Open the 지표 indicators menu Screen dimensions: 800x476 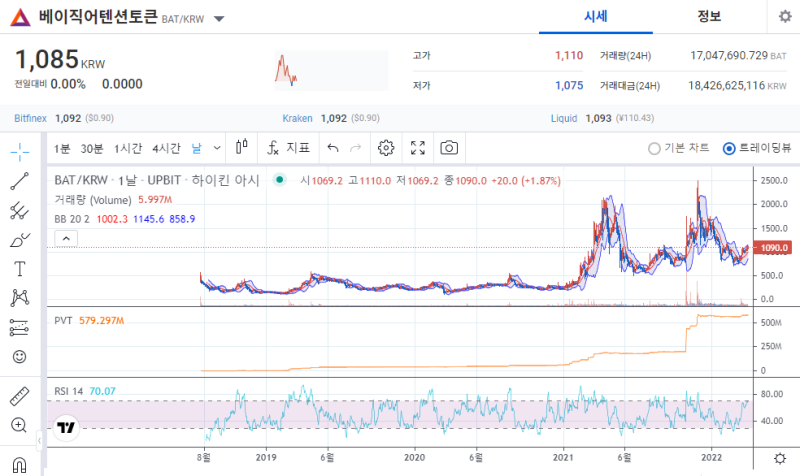point(289,148)
